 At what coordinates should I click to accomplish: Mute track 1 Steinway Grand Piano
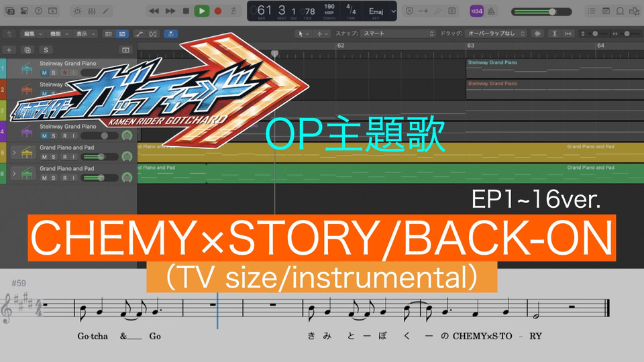pos(44,72)
